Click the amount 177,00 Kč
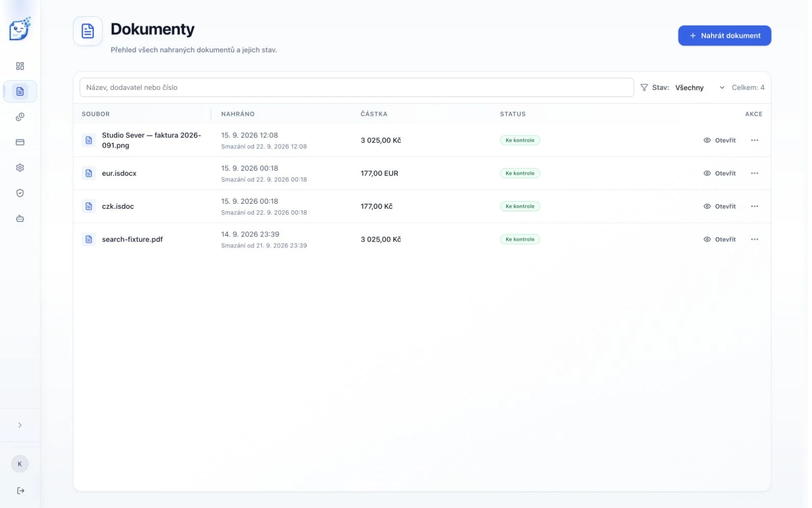 point(376,206)
